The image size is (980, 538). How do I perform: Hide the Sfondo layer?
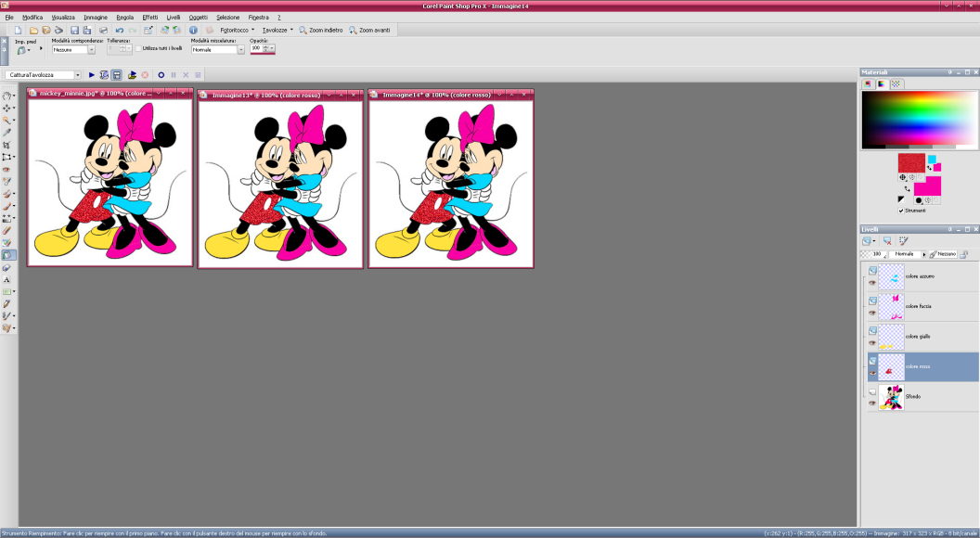tap(871, 403)
